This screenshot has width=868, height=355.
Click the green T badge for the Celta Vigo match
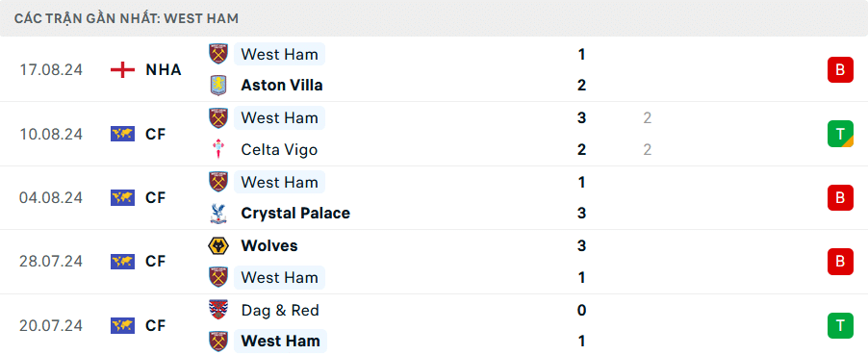pyautogui.click(x=840, y=134)
